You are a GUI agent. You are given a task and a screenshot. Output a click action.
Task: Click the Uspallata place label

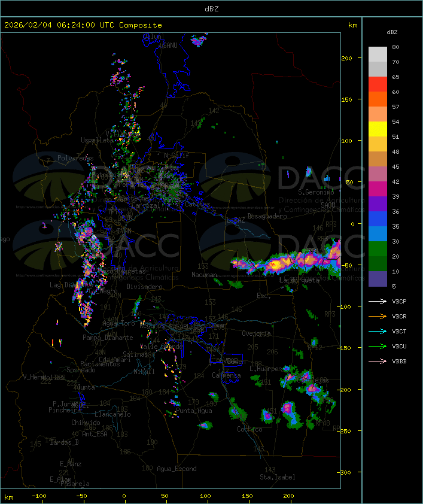click(x=97, y=140)
